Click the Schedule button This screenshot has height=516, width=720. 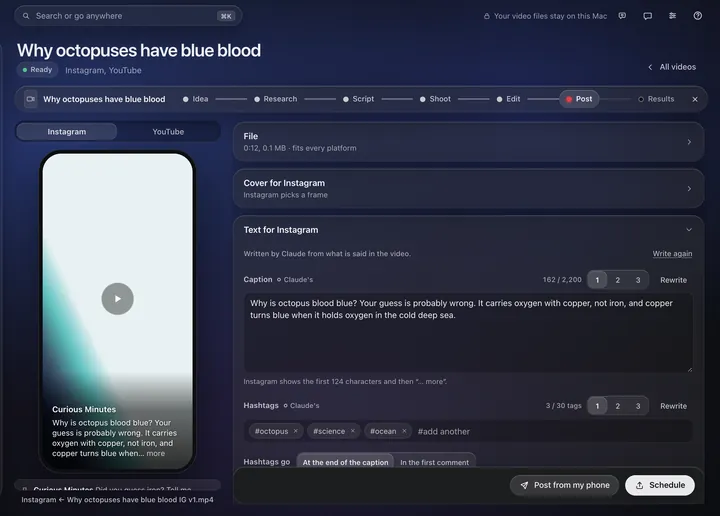point(660,485)
